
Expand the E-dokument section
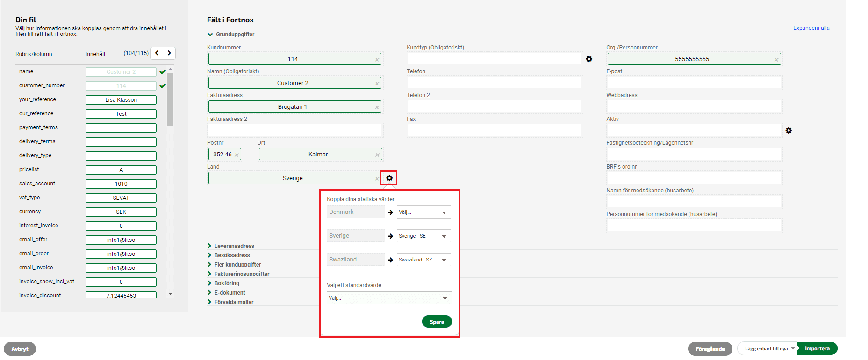(226, 293)
